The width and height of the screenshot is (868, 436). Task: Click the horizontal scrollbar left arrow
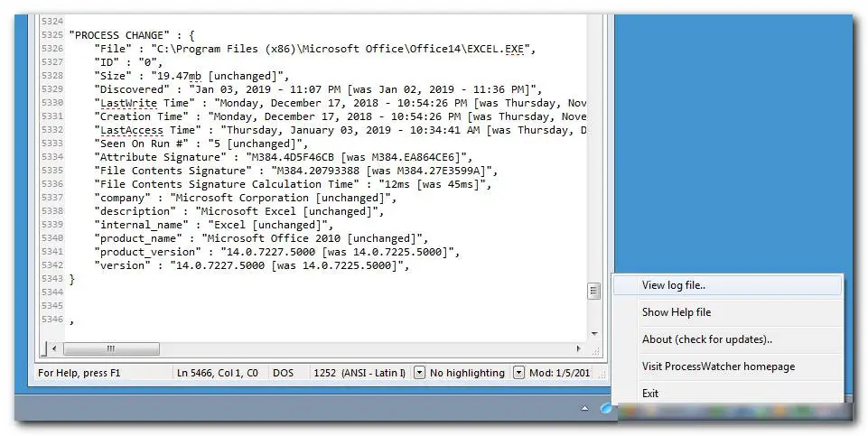pos(53,348)
